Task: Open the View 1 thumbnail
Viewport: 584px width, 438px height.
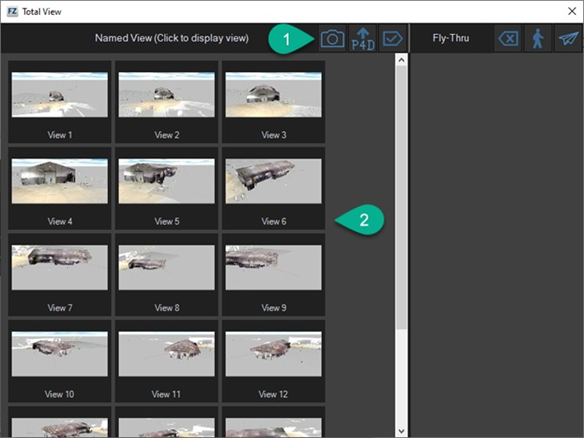Action: (x=60, y=102)
